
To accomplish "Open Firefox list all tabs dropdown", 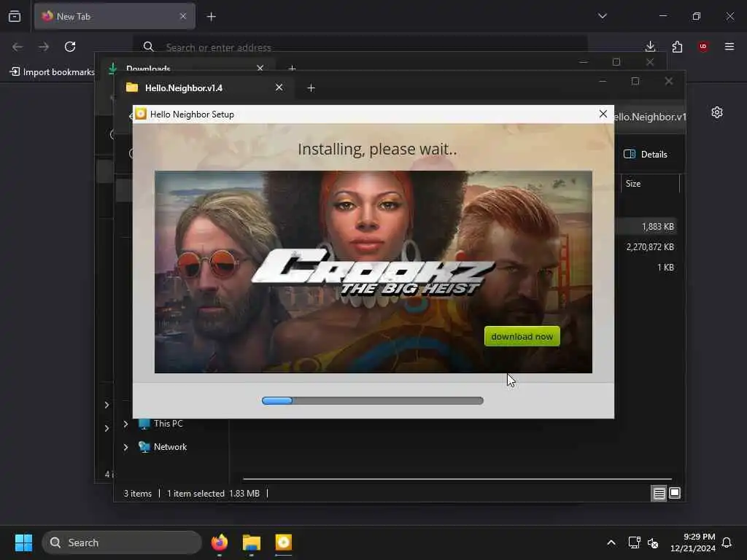I will pos(602,16).
